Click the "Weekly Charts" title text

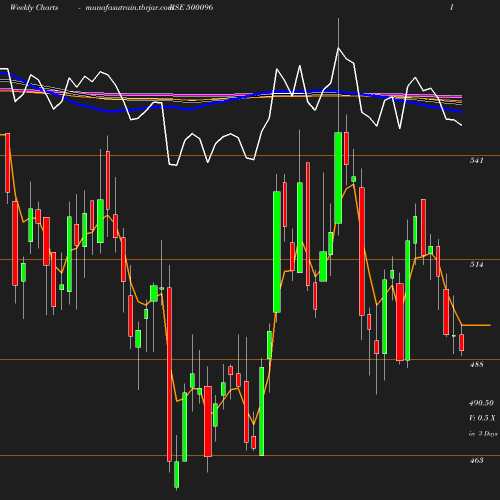coord(34,7)
